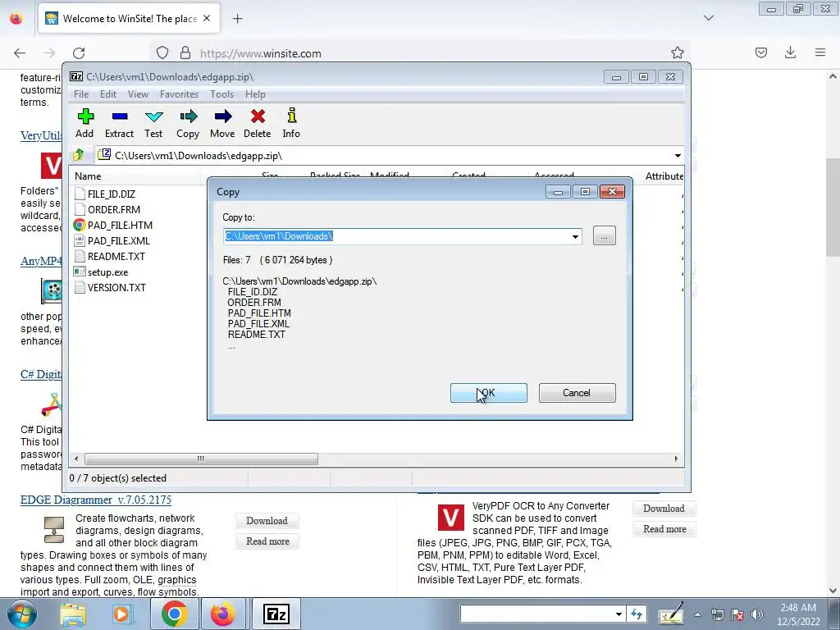Click Read more for EDGE Diagrammer
Viewport: 840px width, 630px height.
[267, 541]
